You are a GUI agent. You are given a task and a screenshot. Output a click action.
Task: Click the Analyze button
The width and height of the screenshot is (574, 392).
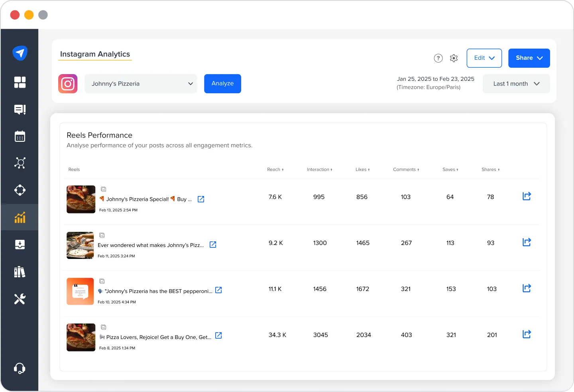click(x=222, y=84)
